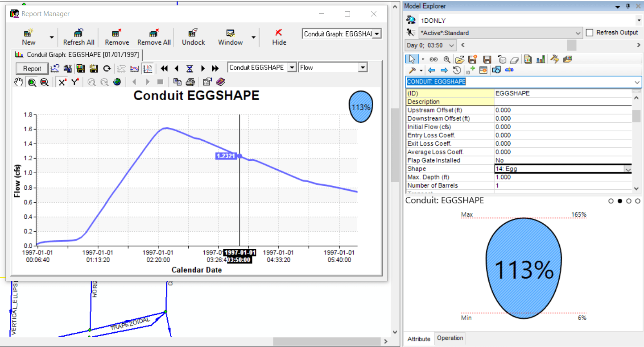Open the Conduit EGGSHAPE element dropdown

coord(292,67)
